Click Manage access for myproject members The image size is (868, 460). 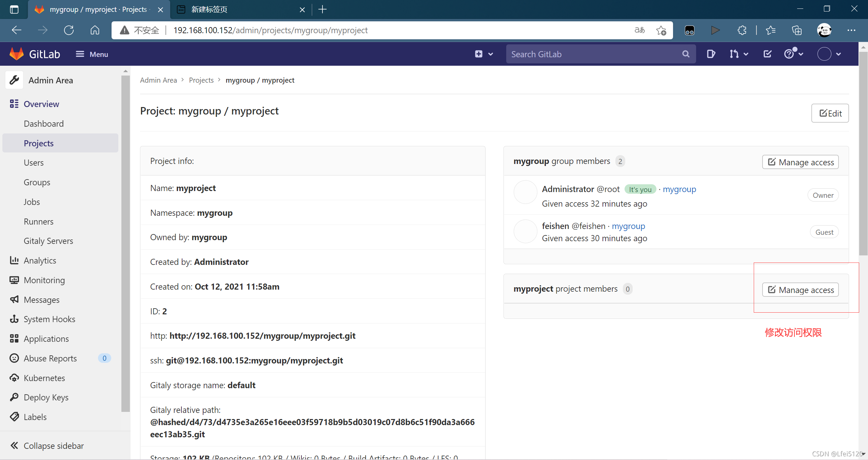pos(800,290)
